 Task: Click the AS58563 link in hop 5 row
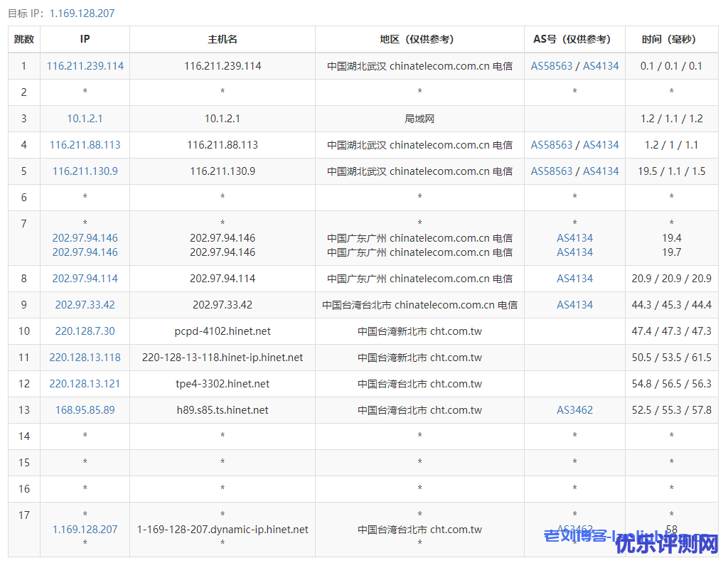552,171
